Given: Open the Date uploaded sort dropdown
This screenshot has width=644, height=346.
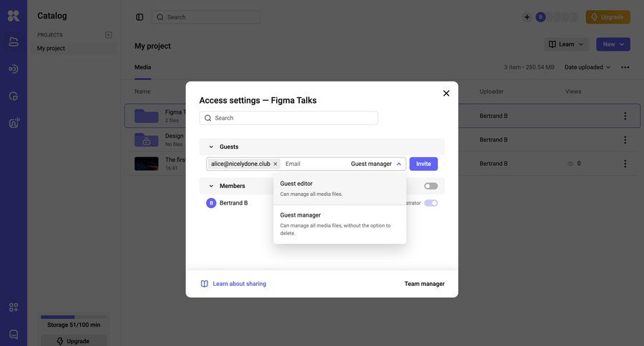Looking at the screenshot, I should 587,67.
